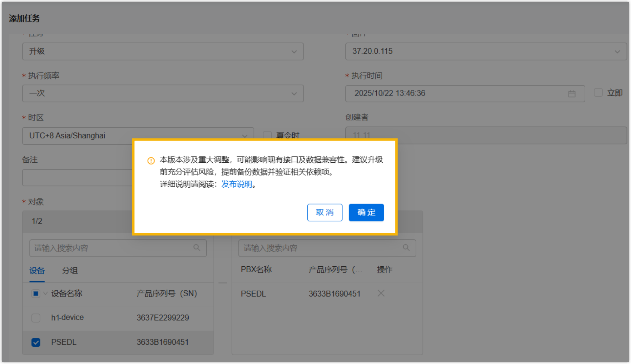This screenshot has height=364, width=631.
Task: Switch to the 分组 tab
Action: 70,271
